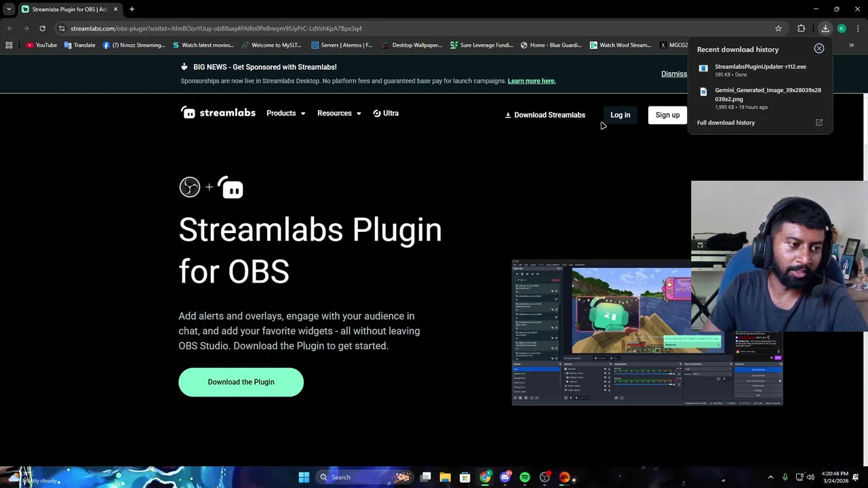
Task: Open a new browser tab
Action: pos(132,9)
